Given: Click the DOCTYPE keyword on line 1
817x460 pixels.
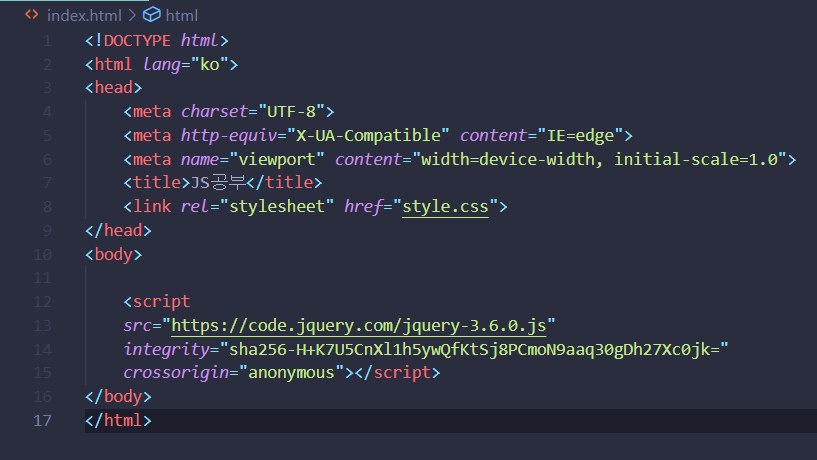Looking at the screenshot, I should tap(137, 41).
